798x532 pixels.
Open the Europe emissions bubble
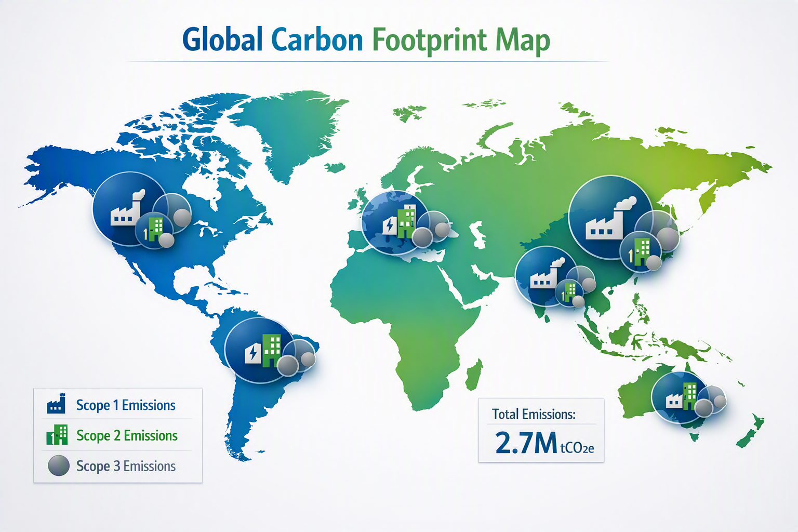pyautogui.click(x=395, y=223)
